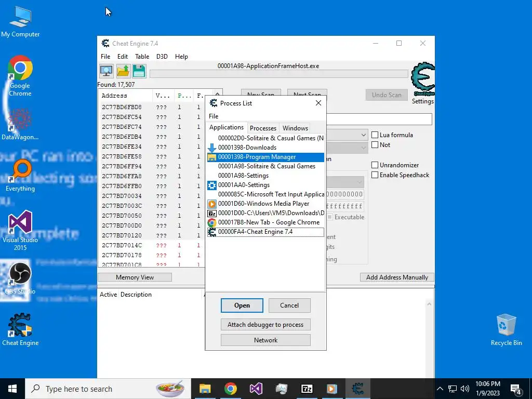Select 00000FA4-Cheat Engine 7.4 process
Viewport: 532px width, 399px height.
point(265,232)
